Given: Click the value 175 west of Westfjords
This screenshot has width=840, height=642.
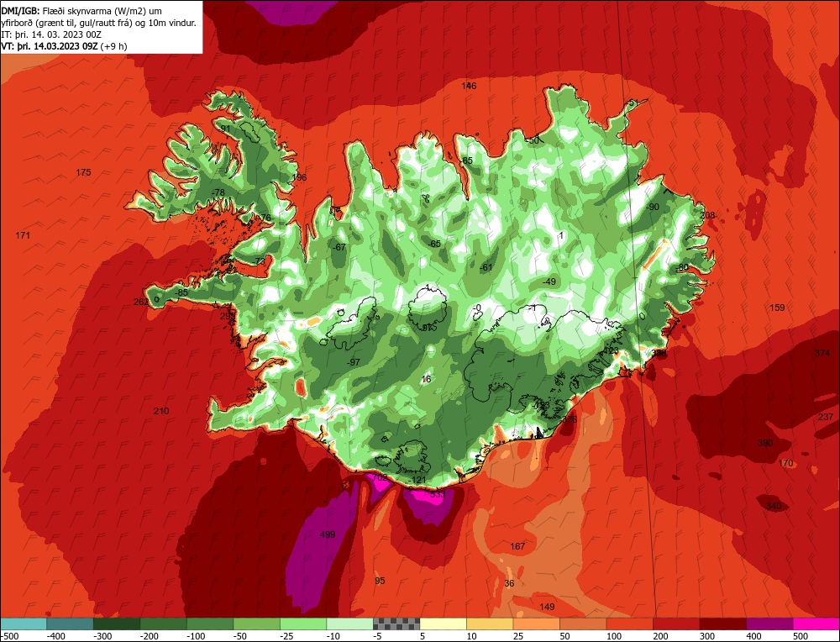Looking at the screenshot, I should tap(83, 172).
